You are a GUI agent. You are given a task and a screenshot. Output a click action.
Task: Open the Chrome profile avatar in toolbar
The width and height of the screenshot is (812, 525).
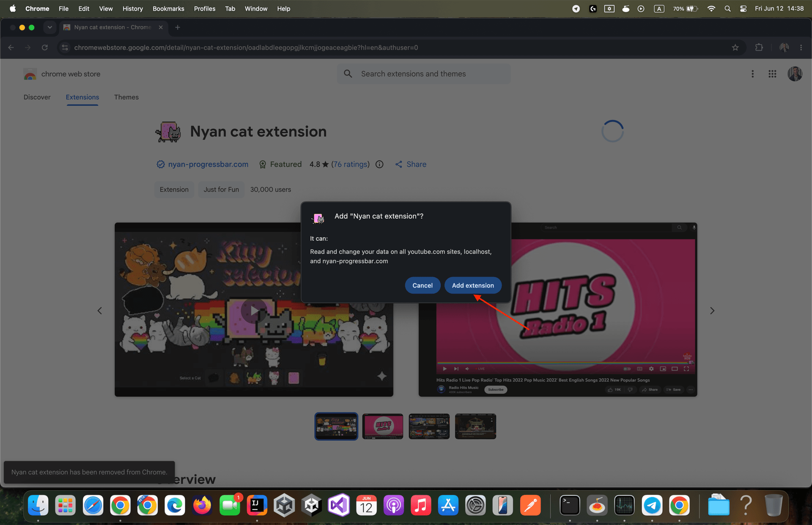point(784,47)
